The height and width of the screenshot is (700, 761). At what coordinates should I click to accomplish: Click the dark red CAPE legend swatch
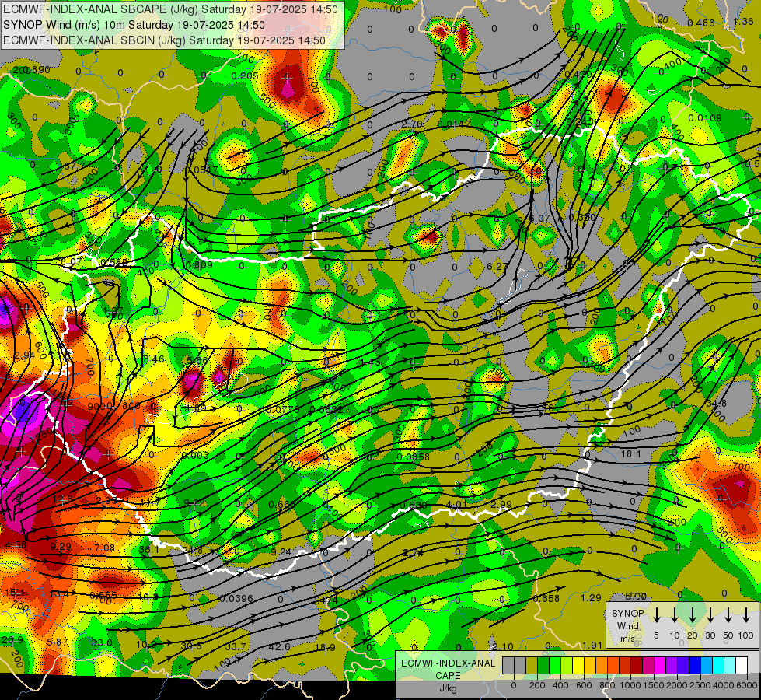point(637,665)
